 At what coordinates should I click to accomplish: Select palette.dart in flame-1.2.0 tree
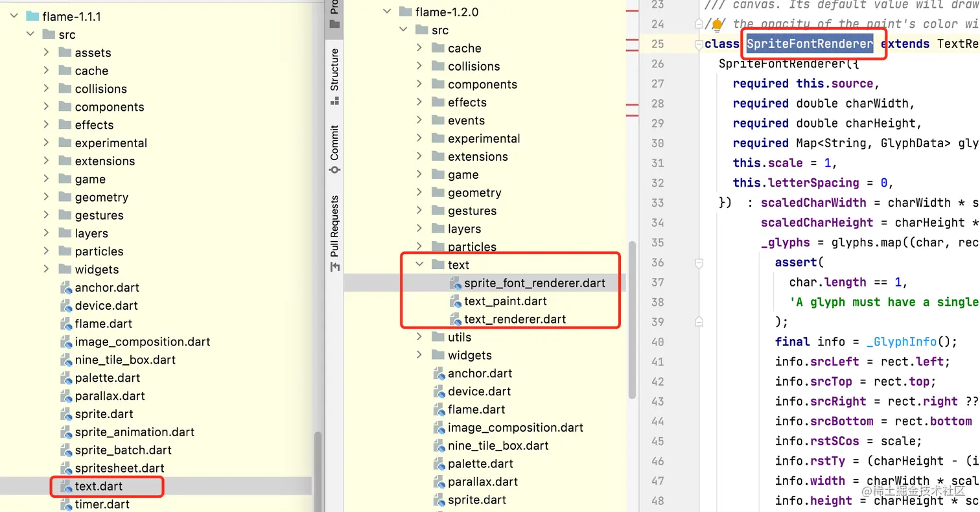click(480, 464)
